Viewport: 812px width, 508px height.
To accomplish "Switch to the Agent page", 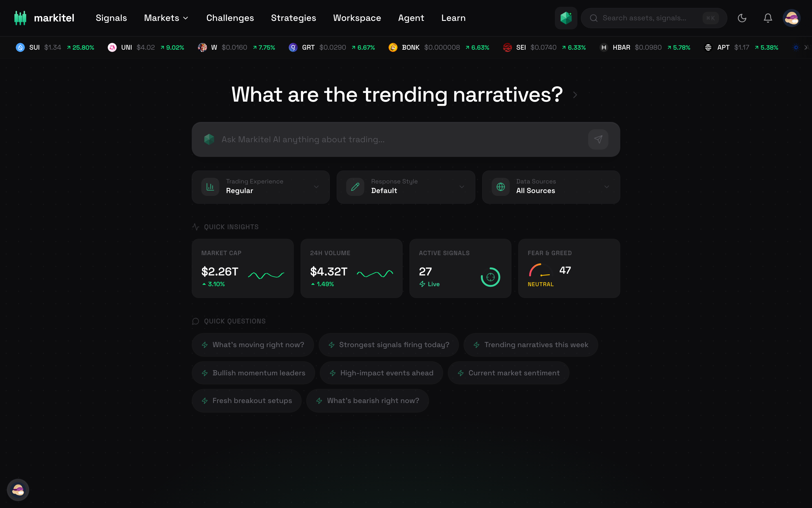I will coord(411,18).
